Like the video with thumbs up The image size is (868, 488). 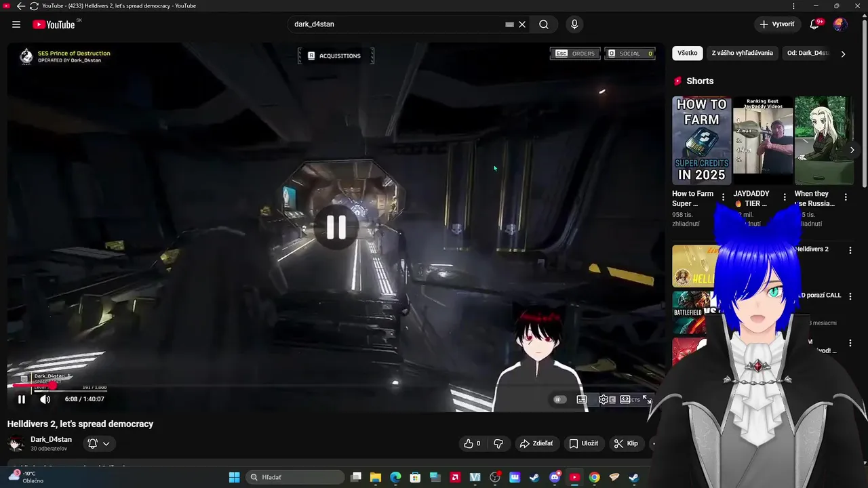(472, 443)
